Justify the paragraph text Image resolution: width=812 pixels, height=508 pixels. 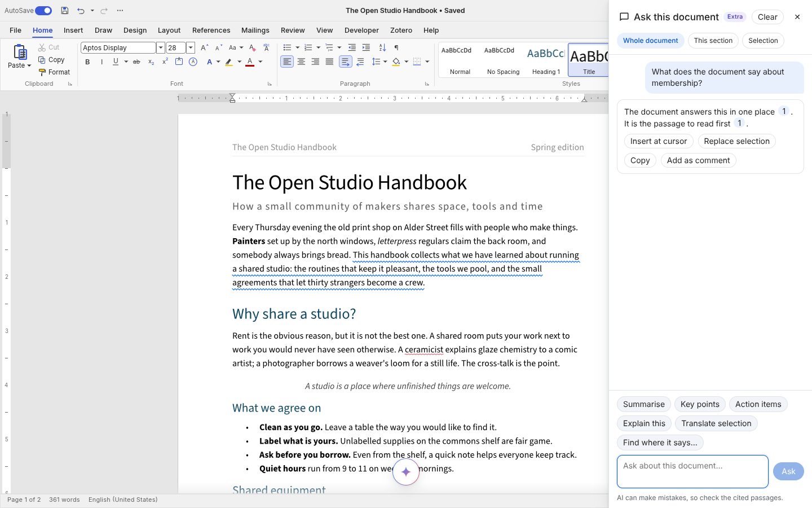329,62
